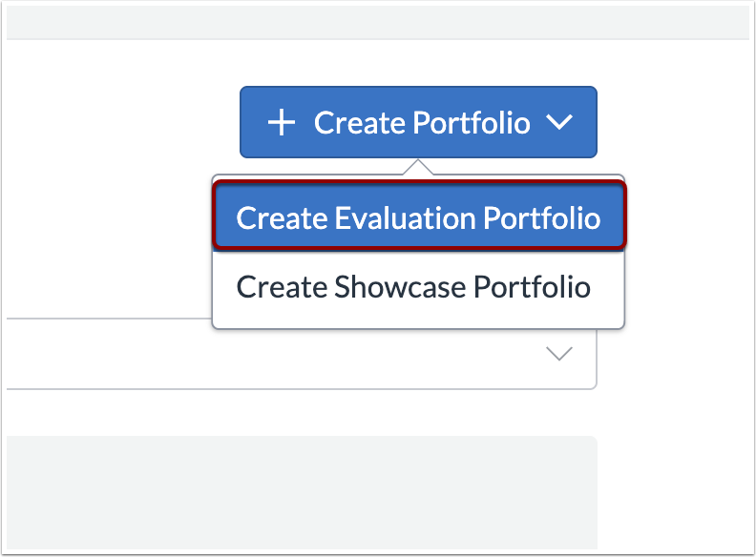The width and height of the screenshot is (756, 557).
Task: Select Create Evaluation Portfolio from the menu
Action: click(x=418, y=218)
